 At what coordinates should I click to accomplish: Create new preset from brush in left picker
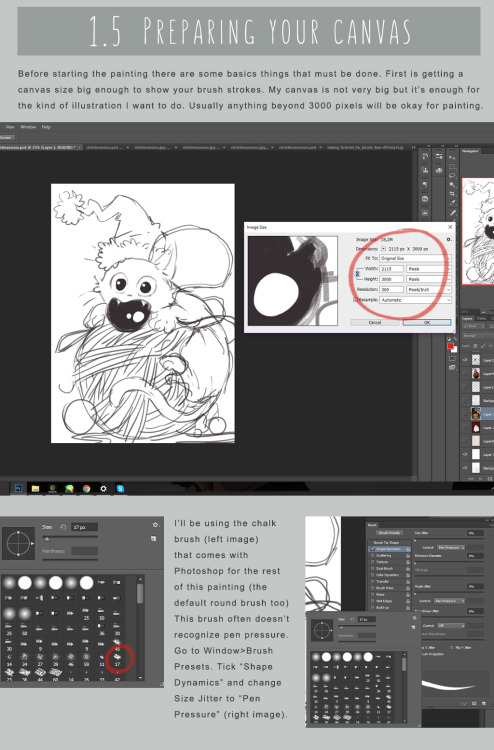(x=153, y=539)
